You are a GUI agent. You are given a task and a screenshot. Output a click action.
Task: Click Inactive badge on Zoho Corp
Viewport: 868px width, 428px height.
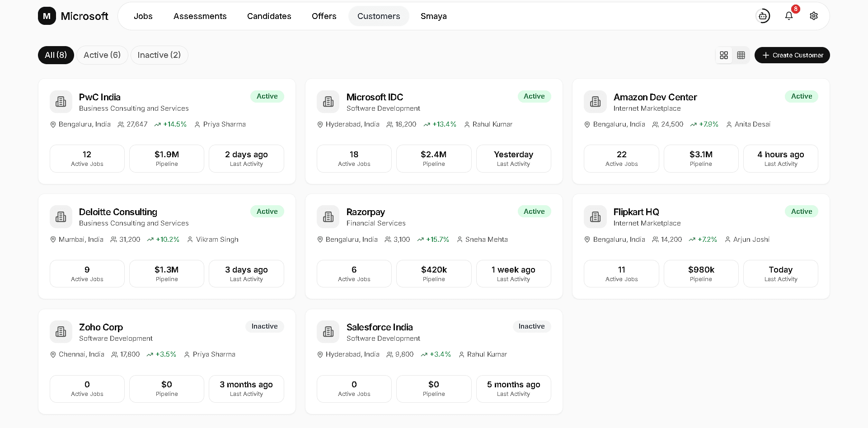[265, 326]
